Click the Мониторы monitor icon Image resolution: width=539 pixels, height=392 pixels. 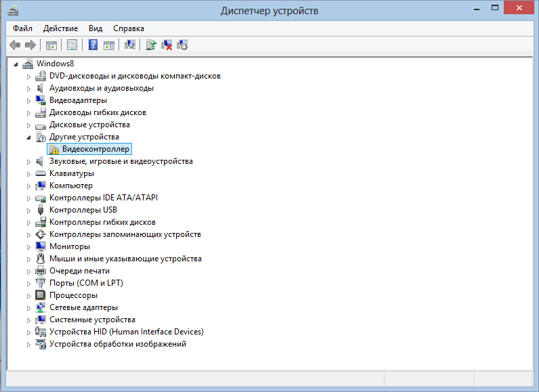click(x=41, y=246)
